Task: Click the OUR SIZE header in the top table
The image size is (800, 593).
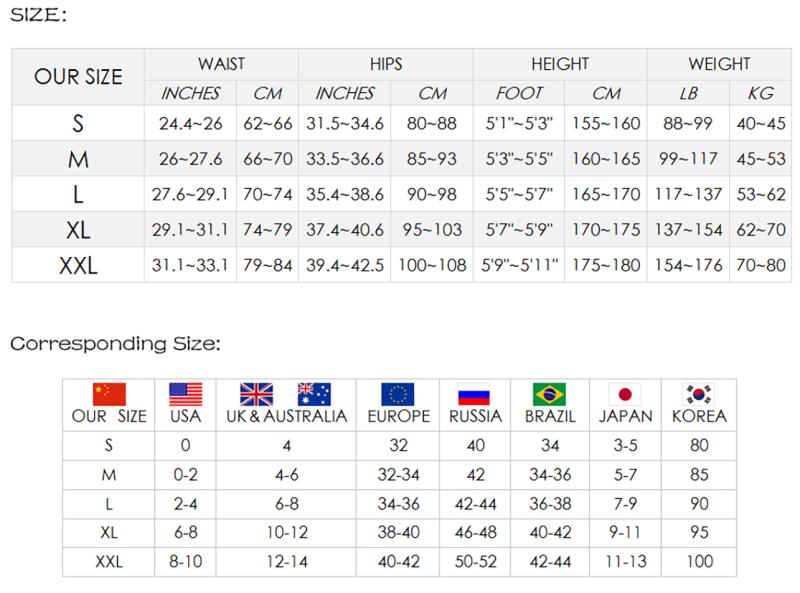Action: [79, 77]
